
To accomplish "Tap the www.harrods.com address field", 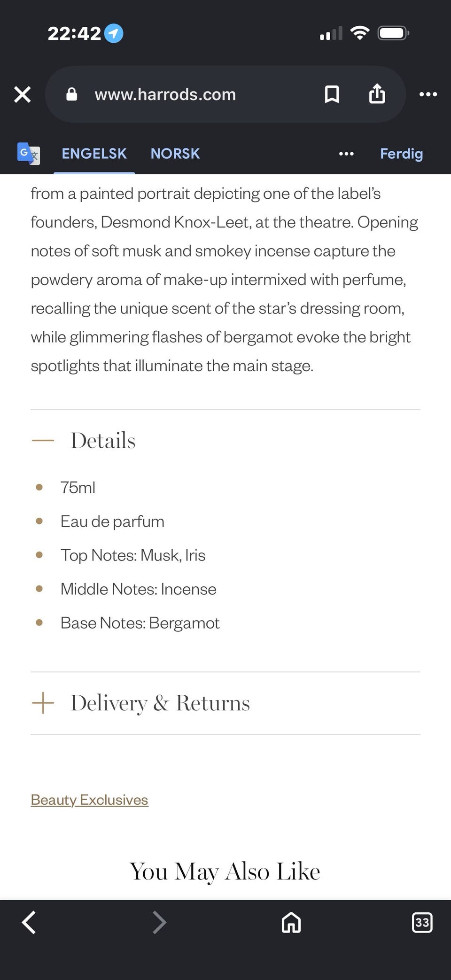I will pyautogui.click(x=165, y=94).
